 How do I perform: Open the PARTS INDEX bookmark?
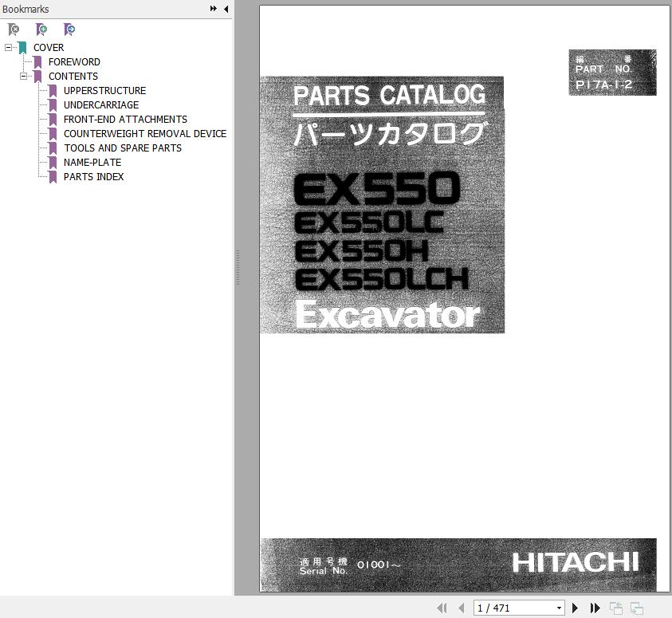(93, 177)
